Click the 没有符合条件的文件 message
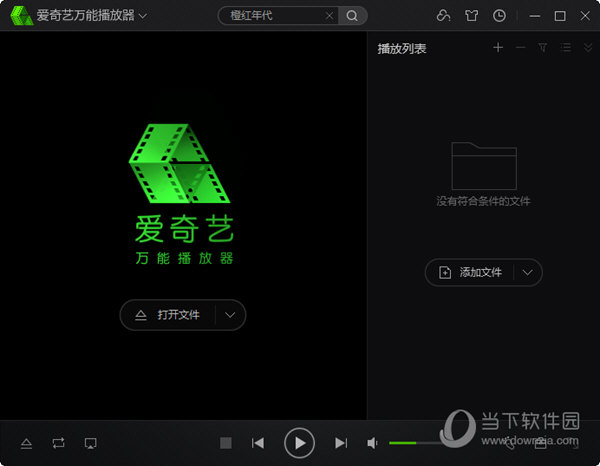The width and height of the screenshot is (600, 466). pyautogui.click(x=483, y=201)
